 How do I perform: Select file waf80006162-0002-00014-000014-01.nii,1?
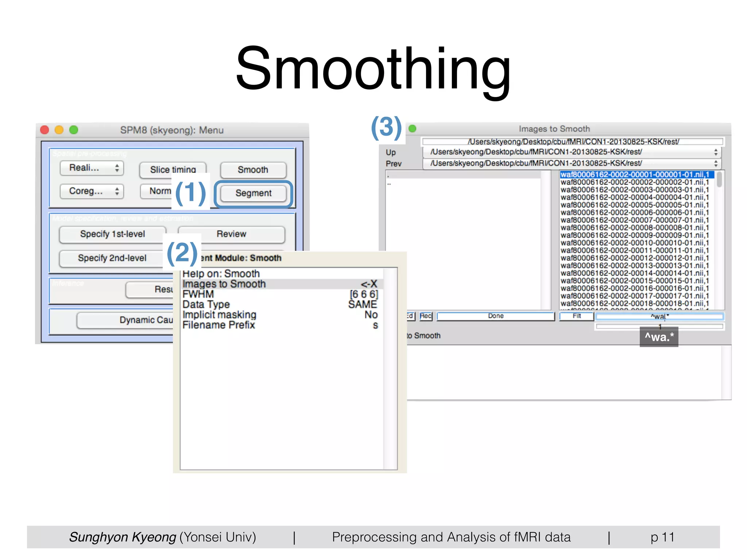(637, 273)
